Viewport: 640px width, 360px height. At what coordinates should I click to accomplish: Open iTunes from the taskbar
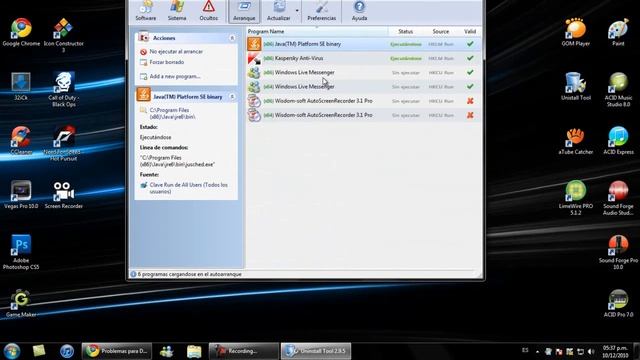coord(67,351)
